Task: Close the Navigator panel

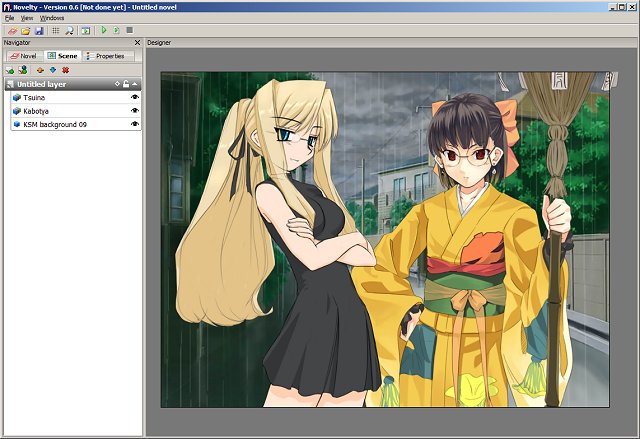Action: click(137, 42)
